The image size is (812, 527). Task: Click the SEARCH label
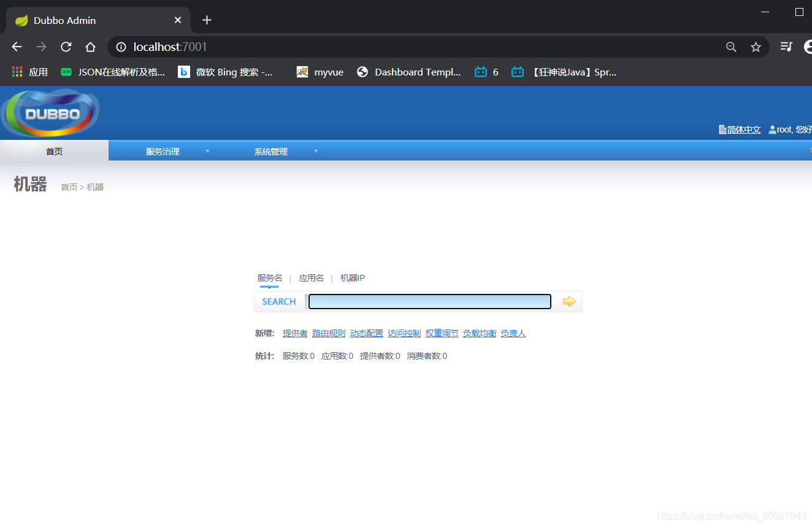pyautogui.click(x=279, y=301)
